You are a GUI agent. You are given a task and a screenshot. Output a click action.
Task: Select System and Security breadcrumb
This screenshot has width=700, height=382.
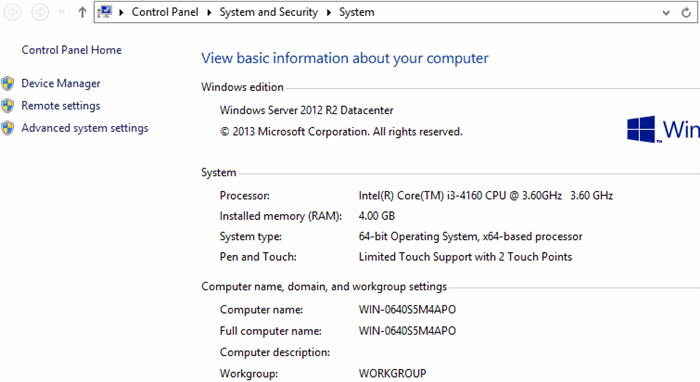pos(268,12)
